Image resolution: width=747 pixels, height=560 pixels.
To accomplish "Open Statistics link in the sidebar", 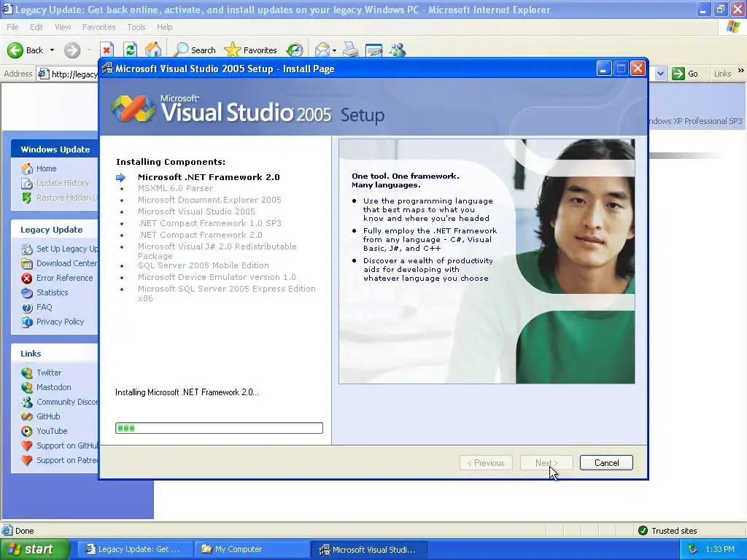I will [53, 292].
